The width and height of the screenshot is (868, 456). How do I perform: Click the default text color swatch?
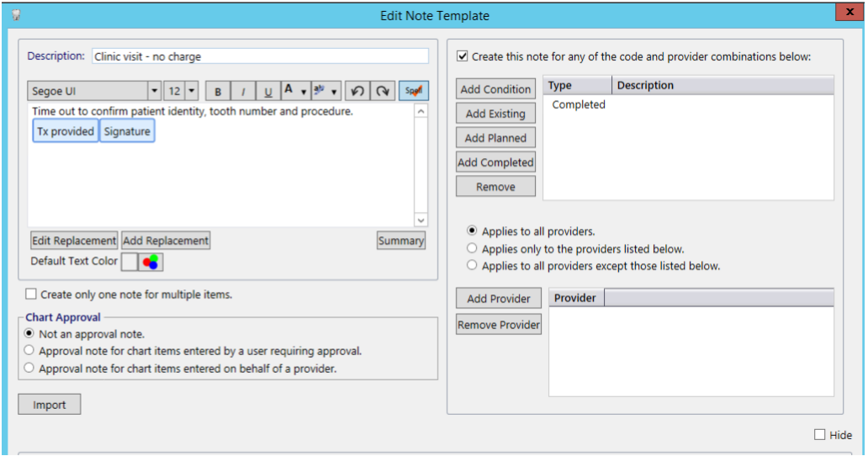click(129, 262)
